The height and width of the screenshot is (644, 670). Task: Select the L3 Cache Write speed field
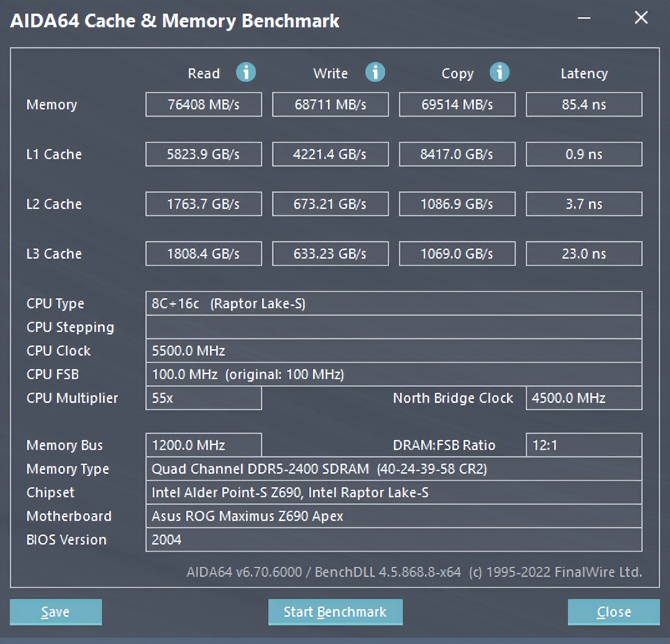point(330,254)
